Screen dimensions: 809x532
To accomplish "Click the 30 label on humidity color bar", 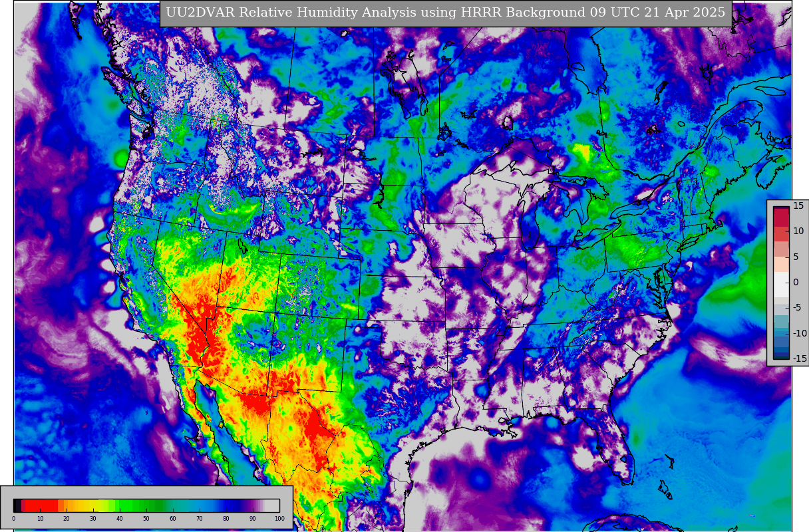I will click(93, 519).
